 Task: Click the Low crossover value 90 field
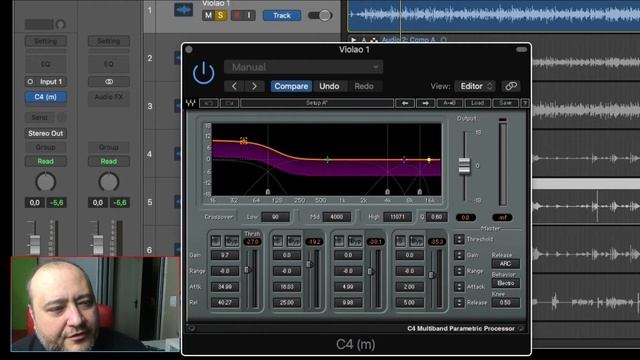click(x=276, y=217)
